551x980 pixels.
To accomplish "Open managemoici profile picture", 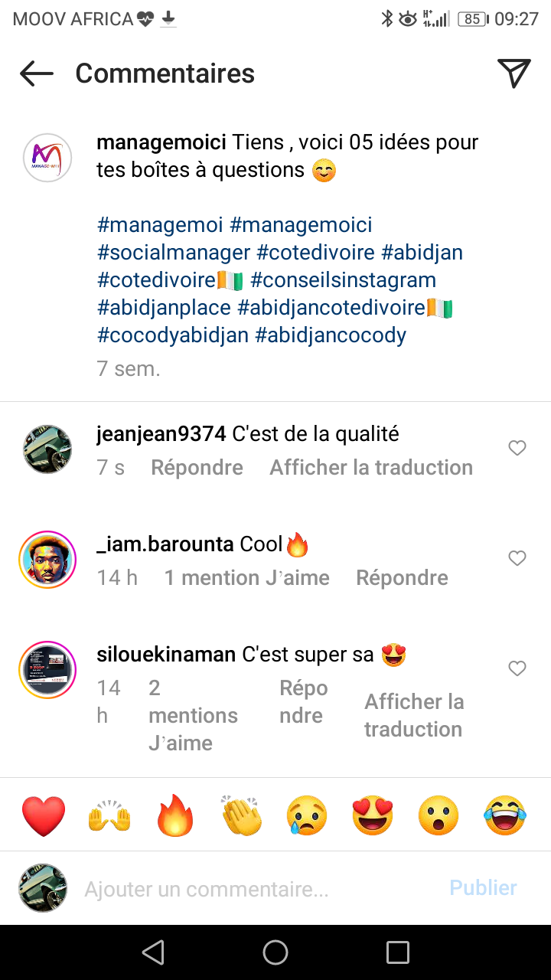I will (47, 158).
